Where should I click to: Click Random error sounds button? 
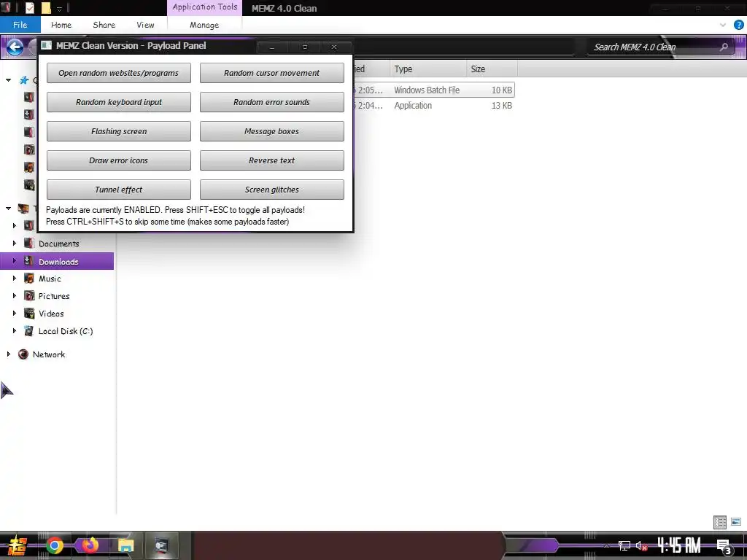[271, 102]
